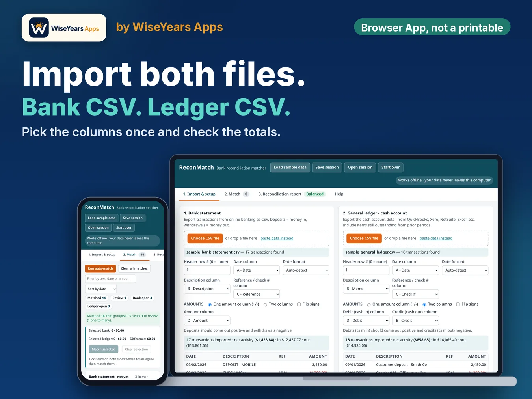Click Save session in laptop header
This screenshot has width=532, height=399.
[x=327, y=167]
